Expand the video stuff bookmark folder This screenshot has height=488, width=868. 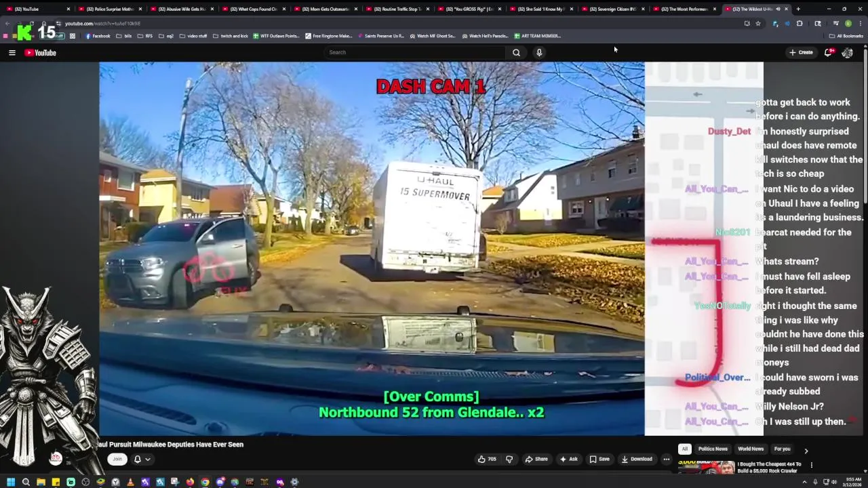(193, 36)
